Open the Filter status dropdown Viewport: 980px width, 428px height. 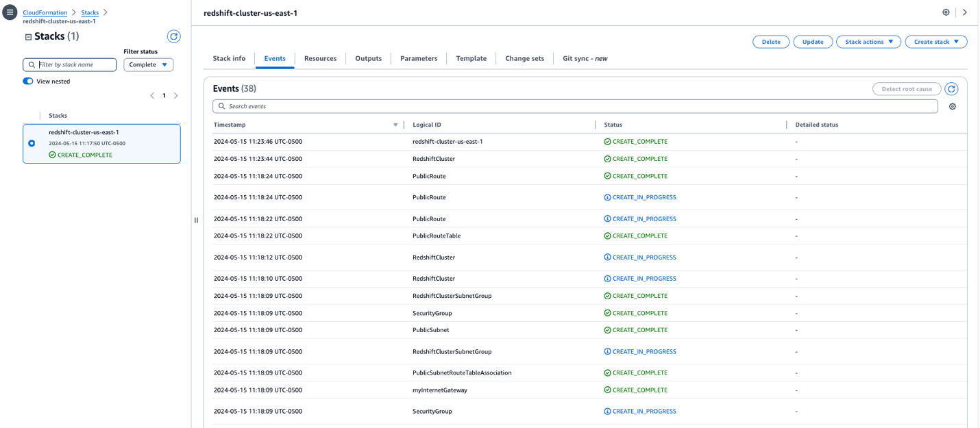[x=148, y=64]
